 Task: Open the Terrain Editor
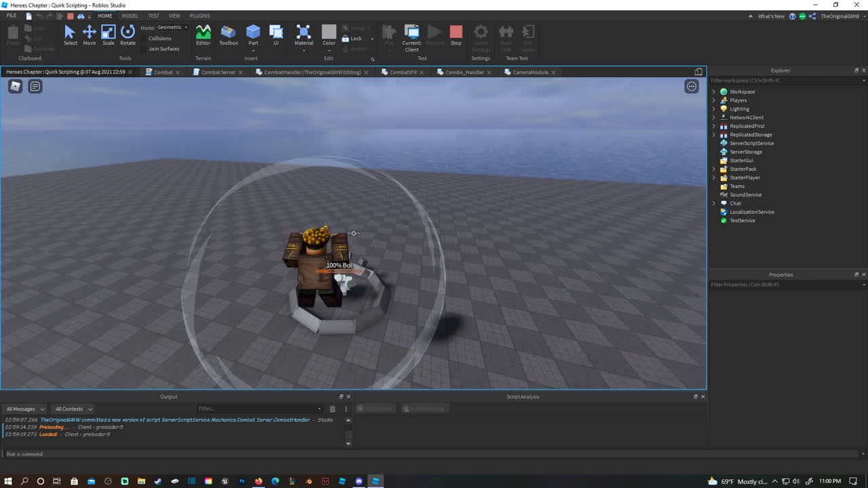point(203,35)
